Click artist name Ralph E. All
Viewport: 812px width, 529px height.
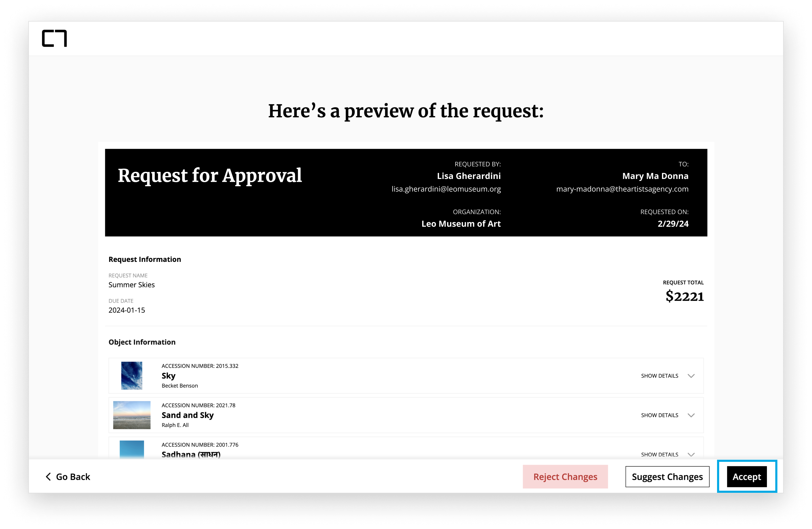[x=175, y=425]
